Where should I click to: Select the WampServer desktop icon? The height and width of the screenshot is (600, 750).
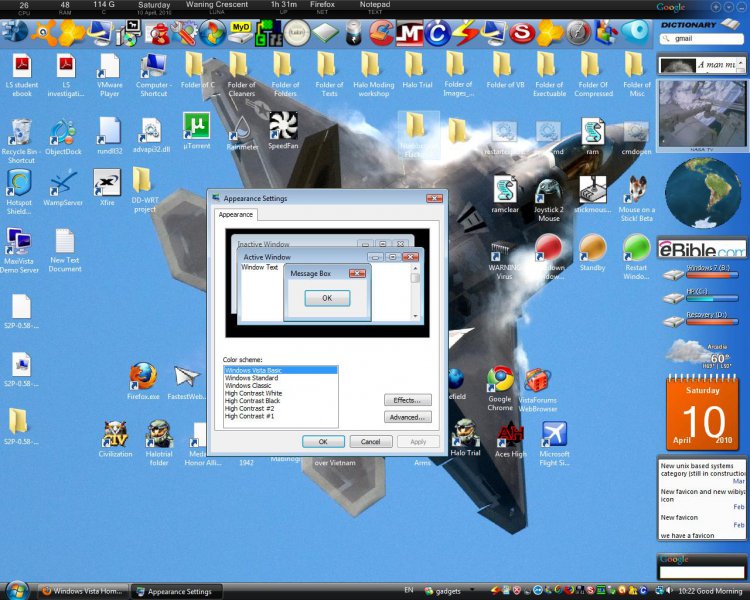click(63, 188)
